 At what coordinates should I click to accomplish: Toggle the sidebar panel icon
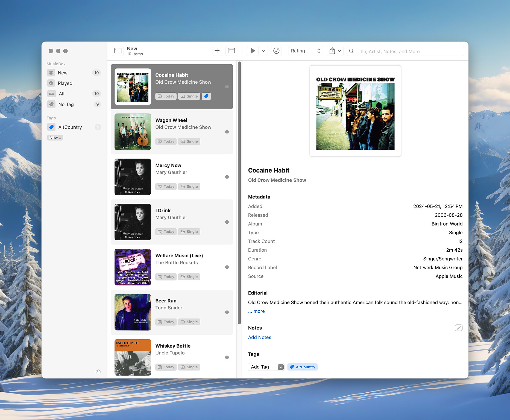(x=118, y=51)
